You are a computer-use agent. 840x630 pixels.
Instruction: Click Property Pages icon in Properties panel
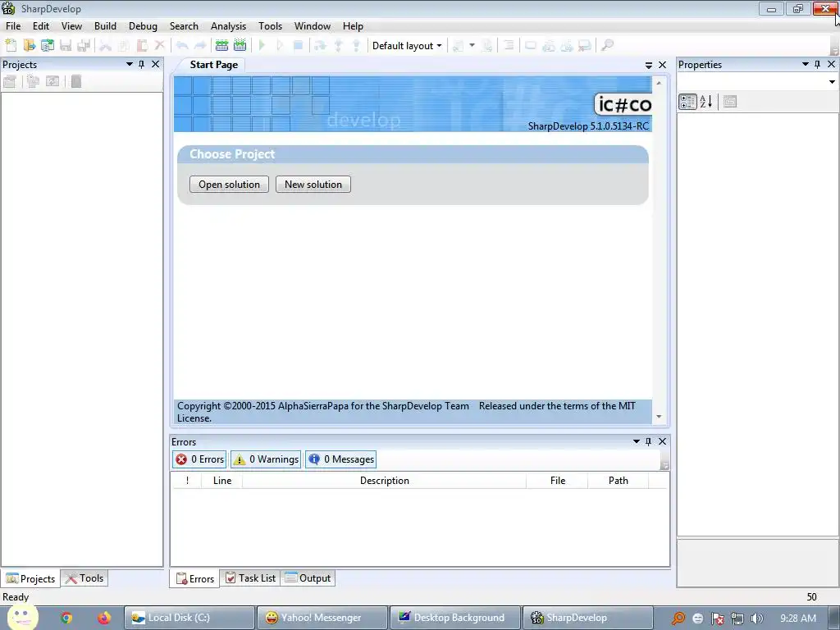(x=729, y=101)
